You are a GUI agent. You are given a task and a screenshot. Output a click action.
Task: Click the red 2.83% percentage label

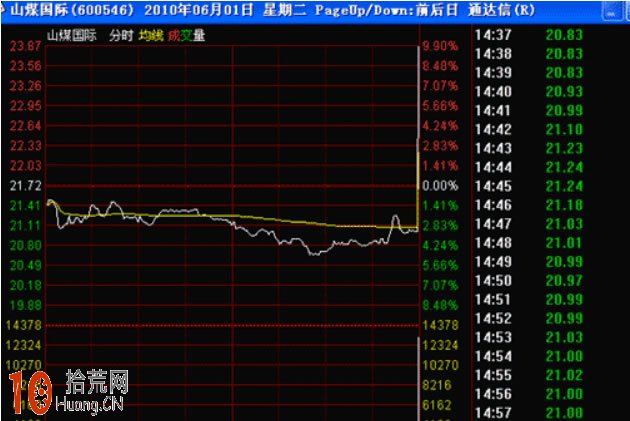click(440, 146)
